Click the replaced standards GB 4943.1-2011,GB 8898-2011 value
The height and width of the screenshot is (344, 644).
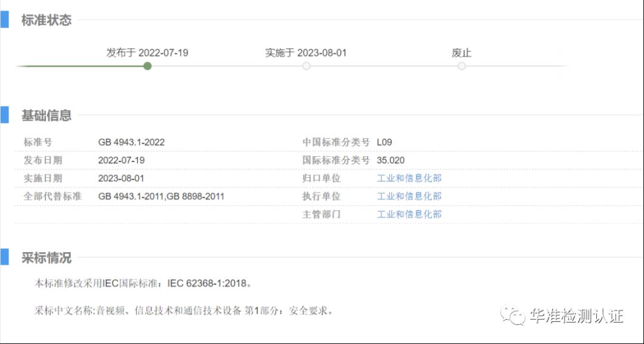161,196
